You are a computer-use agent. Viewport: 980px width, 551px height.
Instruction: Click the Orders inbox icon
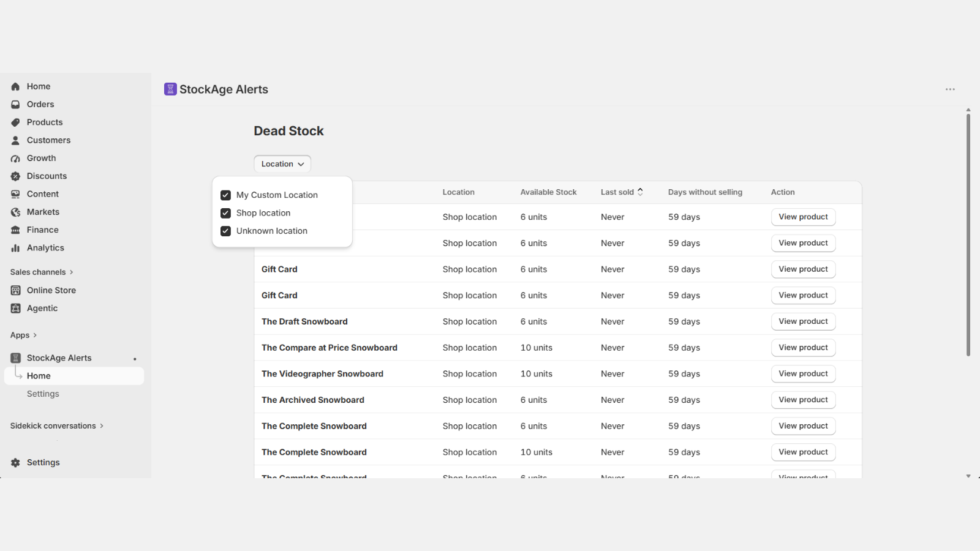[15, 105]
